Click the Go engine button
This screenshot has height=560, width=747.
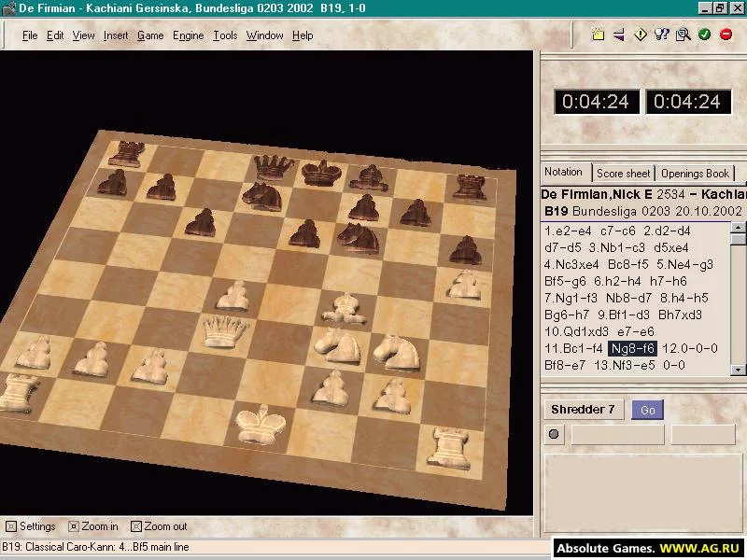647,410
